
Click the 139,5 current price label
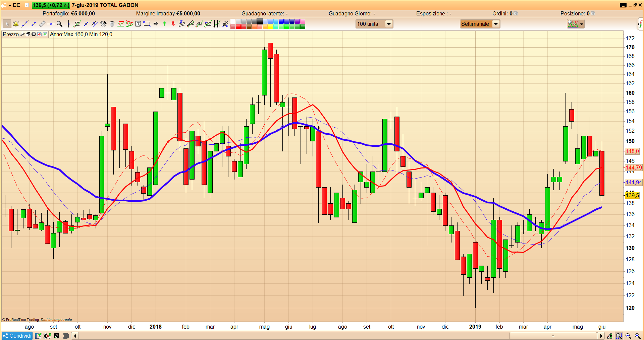632,195
